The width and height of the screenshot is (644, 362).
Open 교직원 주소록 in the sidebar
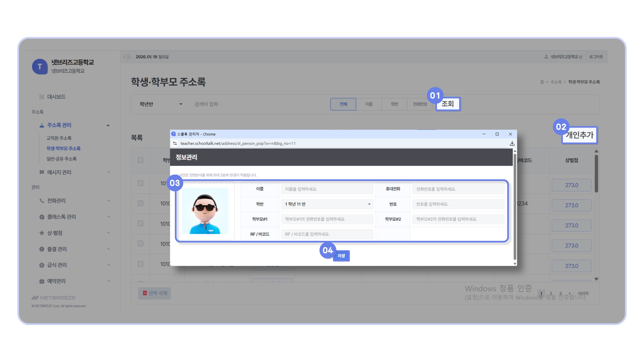coord(59,138)
